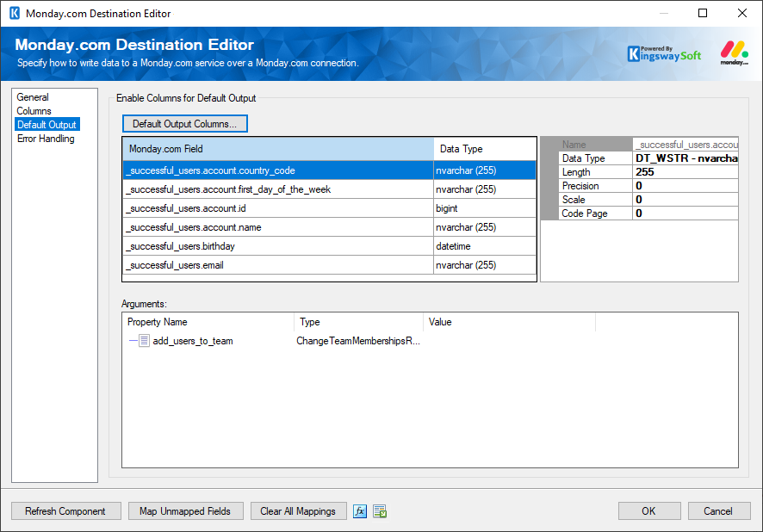Click the Default Output Columns button
The width and height of the screenshot is (763, 532).
click(185, 123)
